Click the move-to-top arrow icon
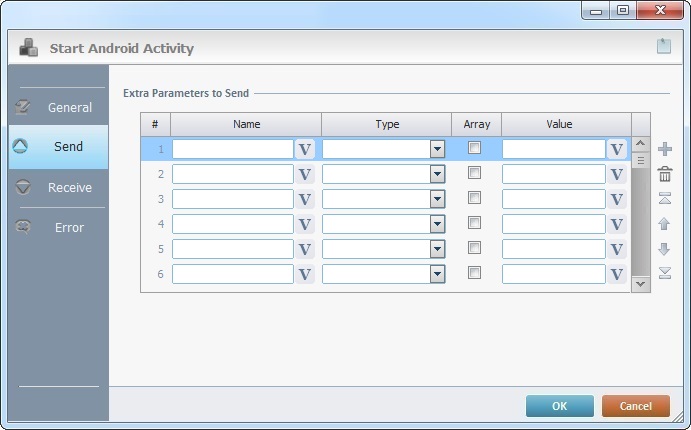The image size is (691, 430). [x=665, y=199]
